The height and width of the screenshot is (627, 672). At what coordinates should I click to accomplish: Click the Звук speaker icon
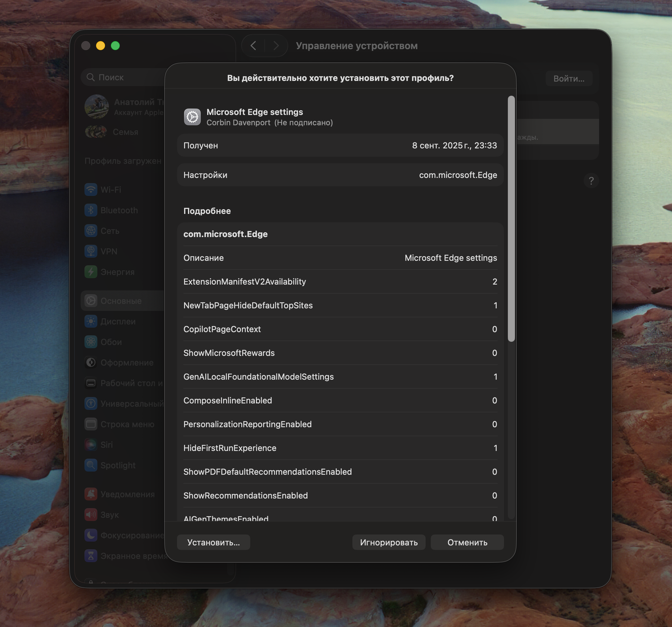[91, 515]
